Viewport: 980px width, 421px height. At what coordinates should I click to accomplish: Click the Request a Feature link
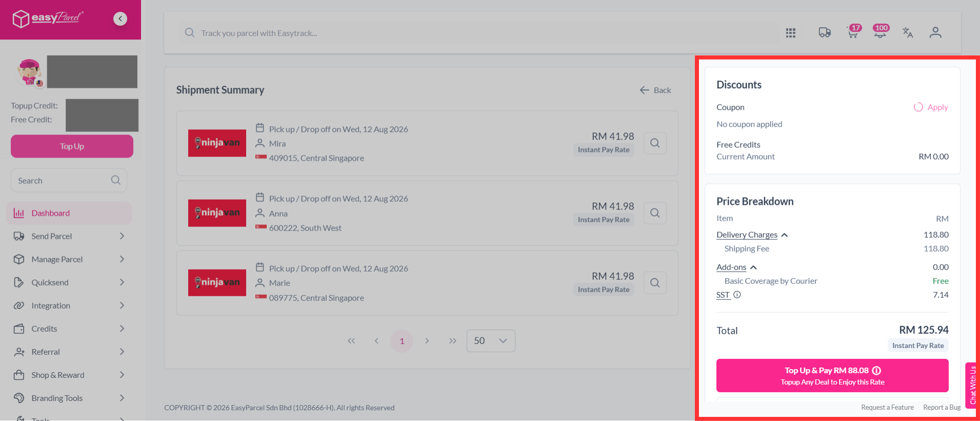point(887,407)
